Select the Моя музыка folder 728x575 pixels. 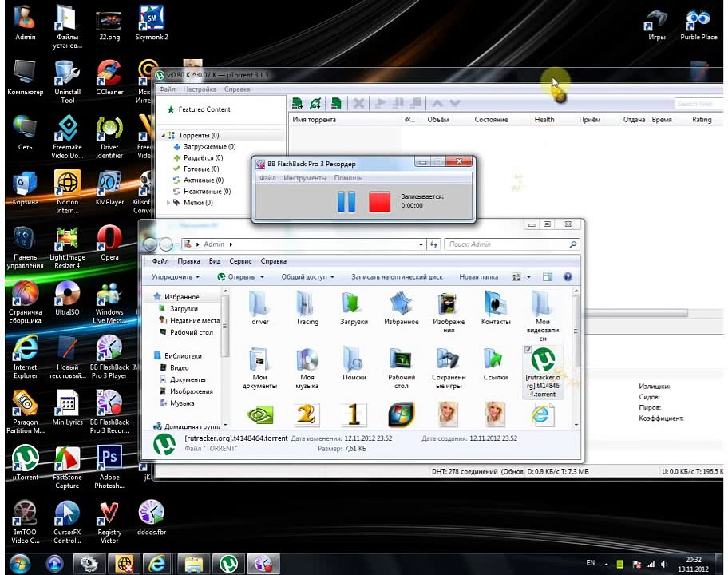pyautogui.click(x=307, y=368)
